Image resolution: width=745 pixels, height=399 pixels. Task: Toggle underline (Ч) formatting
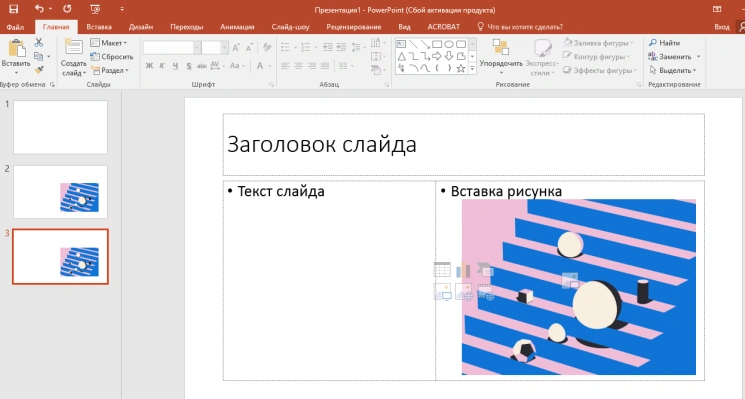point(175,66)
